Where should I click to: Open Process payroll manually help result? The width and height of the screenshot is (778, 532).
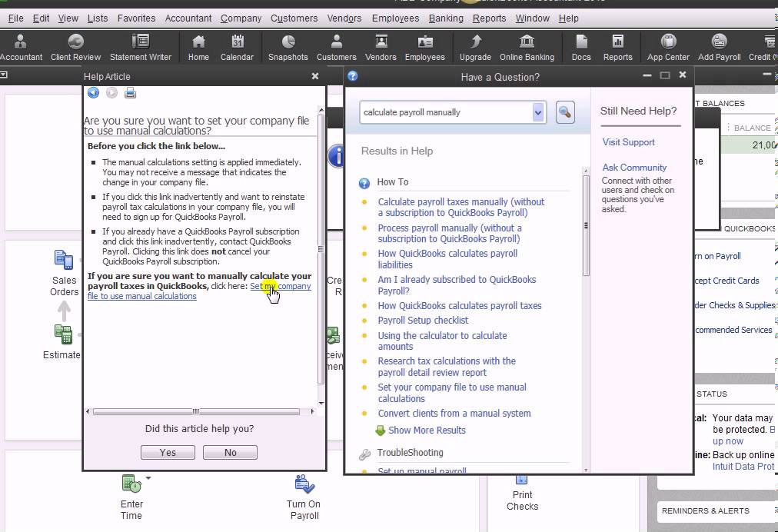(450, 233)
